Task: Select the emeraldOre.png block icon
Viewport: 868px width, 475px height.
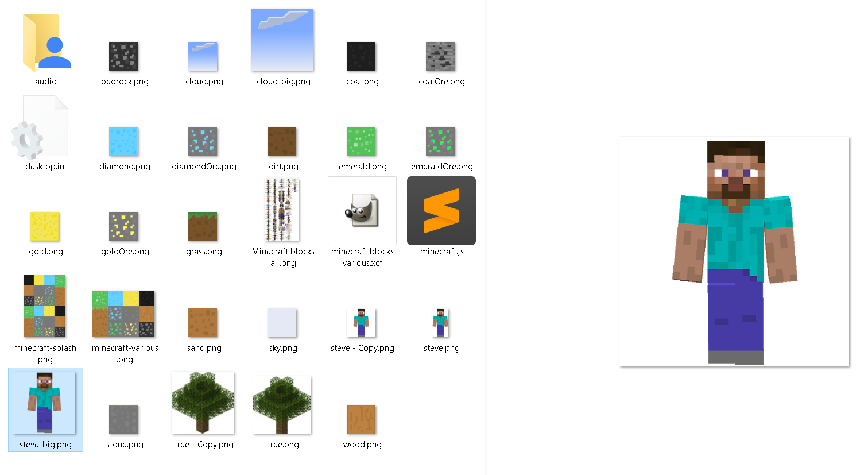Action: 440,141
